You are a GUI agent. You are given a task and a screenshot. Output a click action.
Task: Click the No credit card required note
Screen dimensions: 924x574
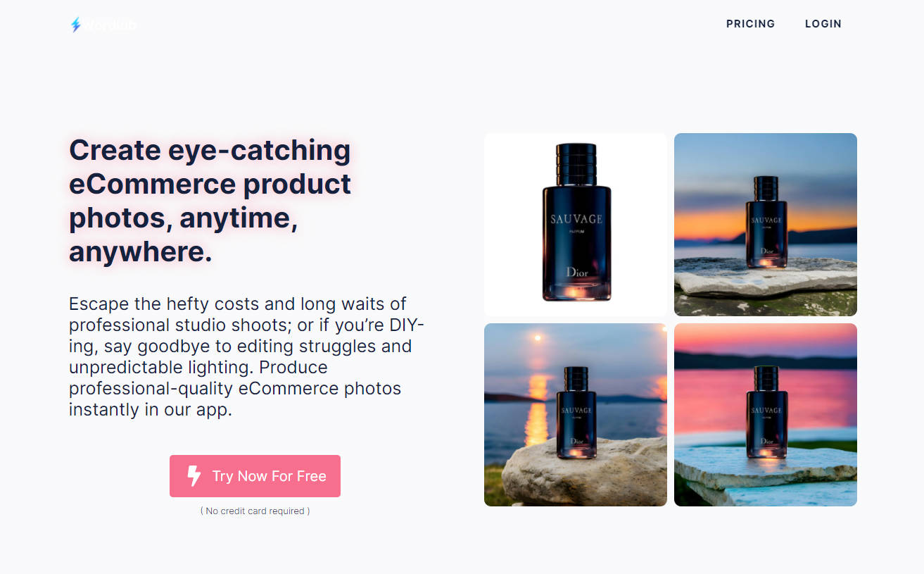coord(255,511)
